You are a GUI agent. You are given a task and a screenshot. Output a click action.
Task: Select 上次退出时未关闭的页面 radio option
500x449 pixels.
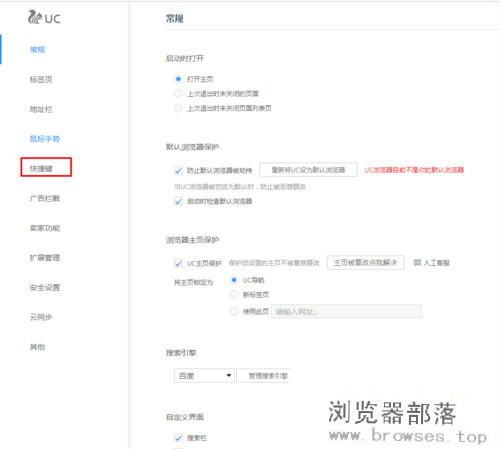(178, 94)
